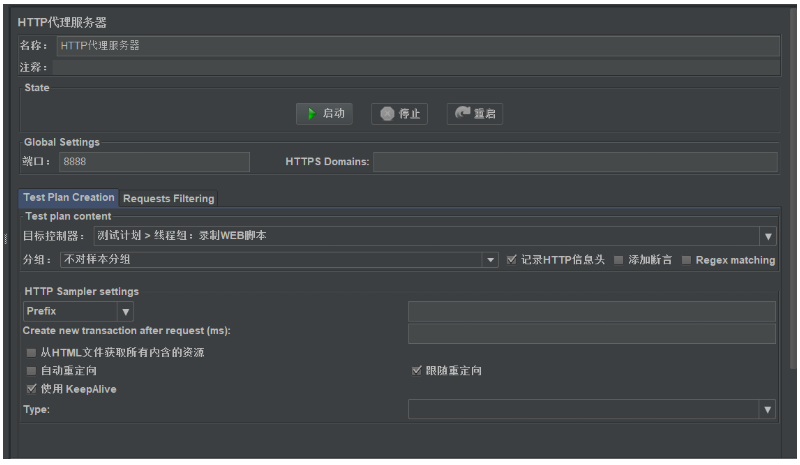Toggle the 使用 KeepAlive checkbox
800x465 pixels.
pyautogui.click(x=31, y=389)
